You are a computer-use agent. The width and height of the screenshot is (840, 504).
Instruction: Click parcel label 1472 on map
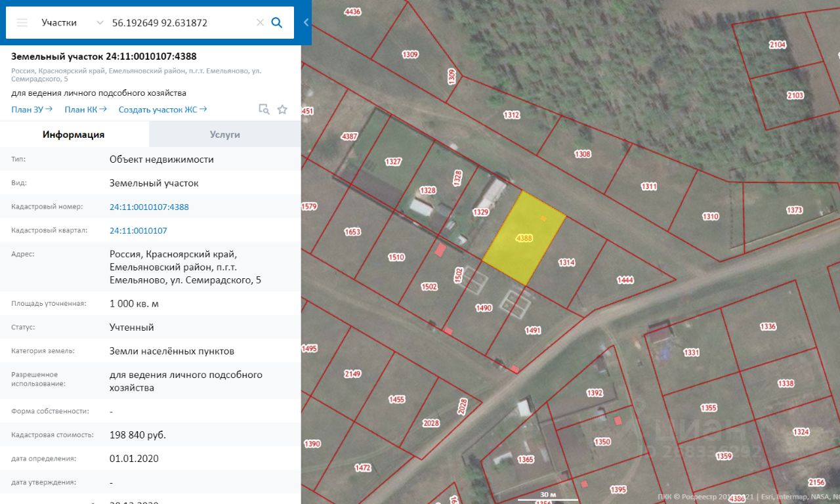click(x=363, y=468)
